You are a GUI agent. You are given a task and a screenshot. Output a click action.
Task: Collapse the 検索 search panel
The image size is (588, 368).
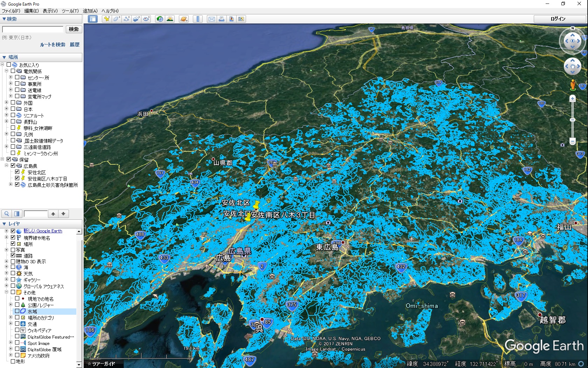click(4, 19)
